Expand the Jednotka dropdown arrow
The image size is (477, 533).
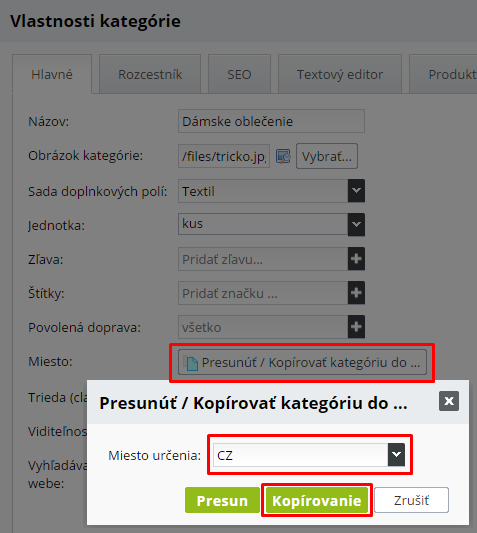[356, 225]
